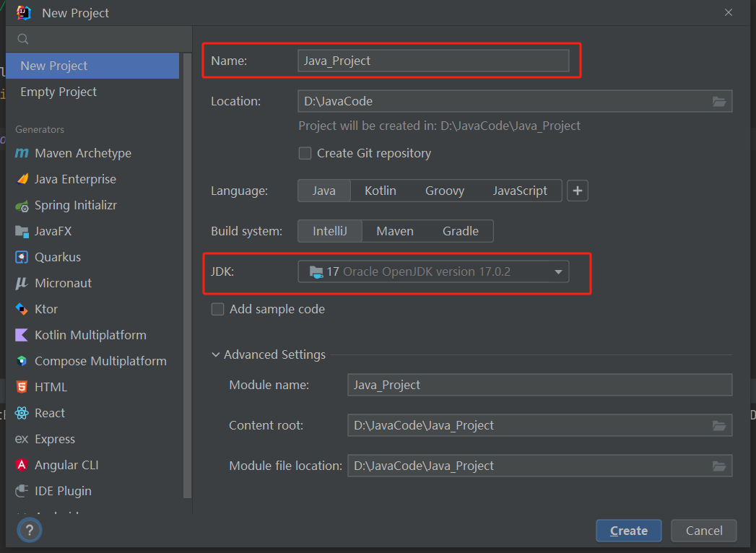
Task: Open Compose Multiplatform generator
Action: coord(92,361)
